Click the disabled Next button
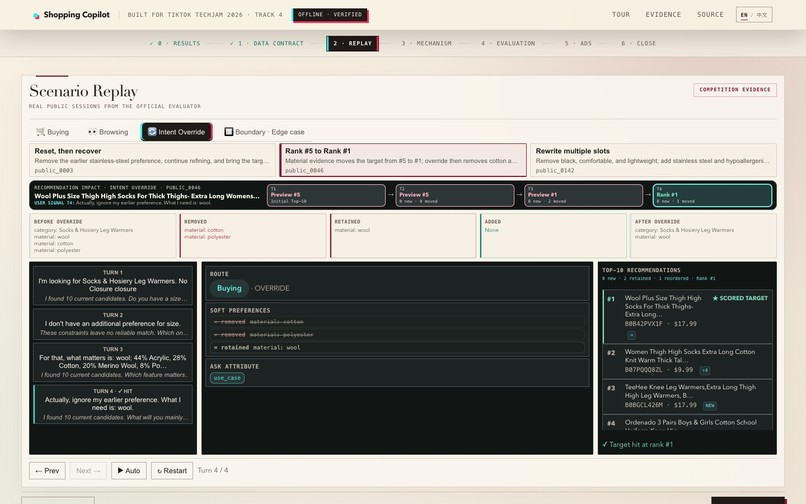Screen dimensions: 806x504 pyautogui.click(x=88, y=471)
